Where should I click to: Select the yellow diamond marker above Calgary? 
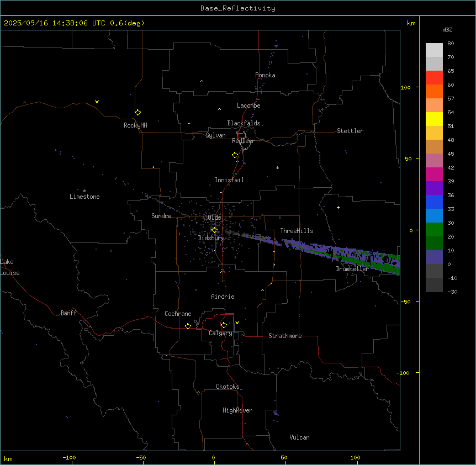(x=224, y=325)
